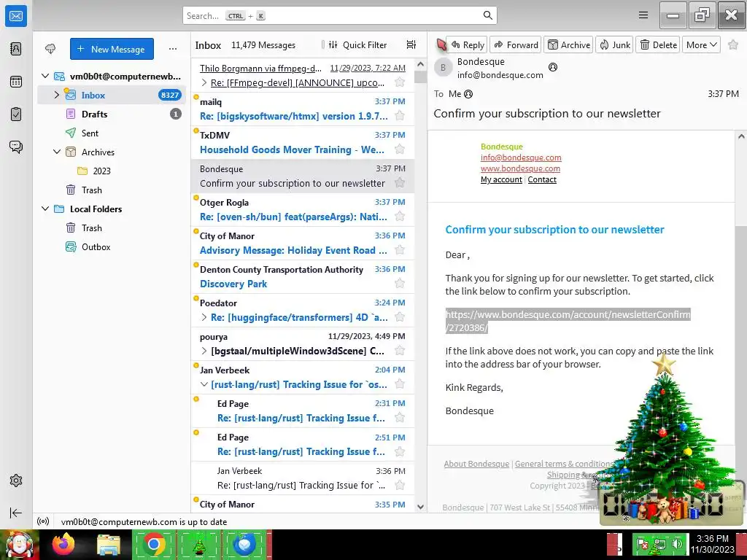Click contact icon next to Bondesque sender
The width and height of the screenshot is (747, 560).
pyautogui.click(x=553, y=67)
